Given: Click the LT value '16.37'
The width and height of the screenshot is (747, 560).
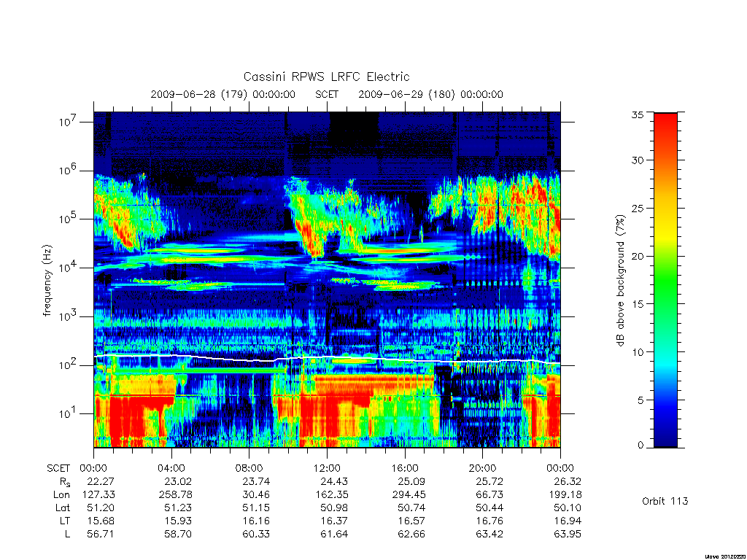Looking at the screenshot, I should click(x=334, y=521).
